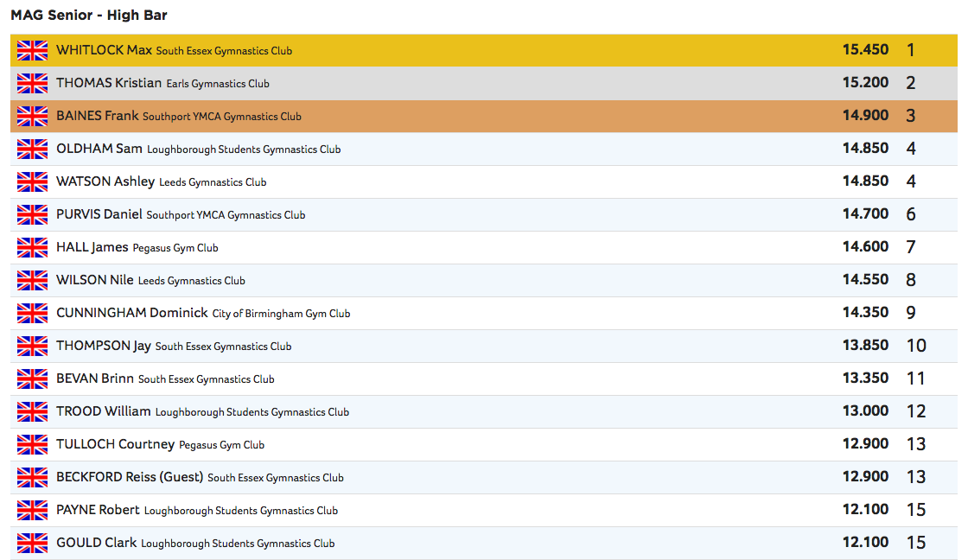968x560 pixels.
Task: Click the BECKFORD Reiss (Guest) name
Action: [130, 477]
